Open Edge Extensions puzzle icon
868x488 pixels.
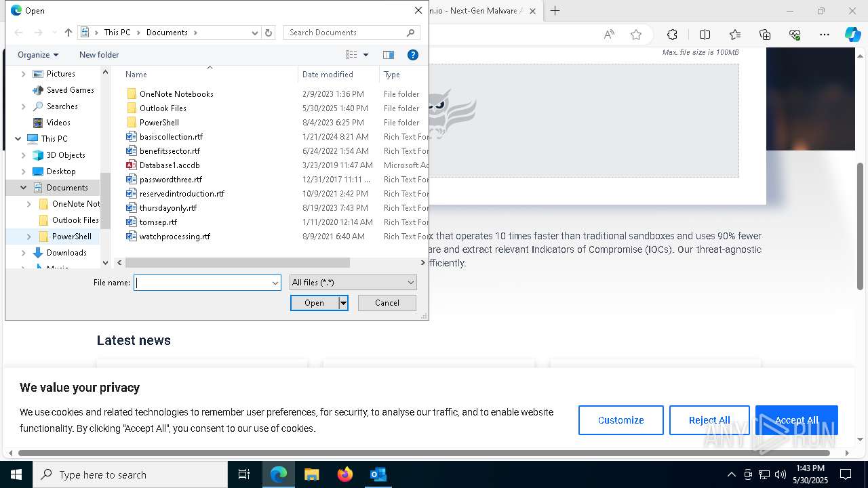pyautogui.click(x=672, y=35)
